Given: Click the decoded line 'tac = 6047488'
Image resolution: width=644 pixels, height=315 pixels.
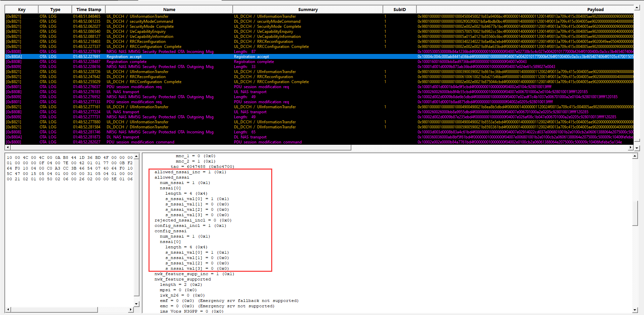Looking at the screenshot, I should tap(202, 167).
